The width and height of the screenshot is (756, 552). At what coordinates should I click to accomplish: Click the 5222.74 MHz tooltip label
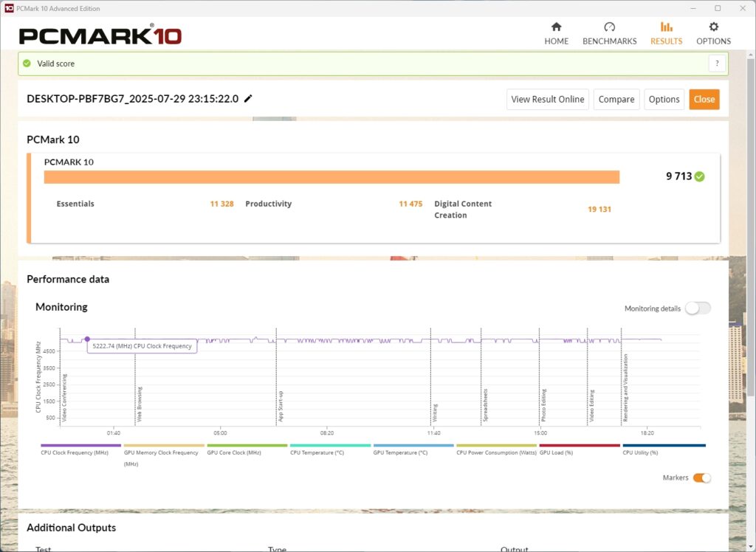(142, 346)
